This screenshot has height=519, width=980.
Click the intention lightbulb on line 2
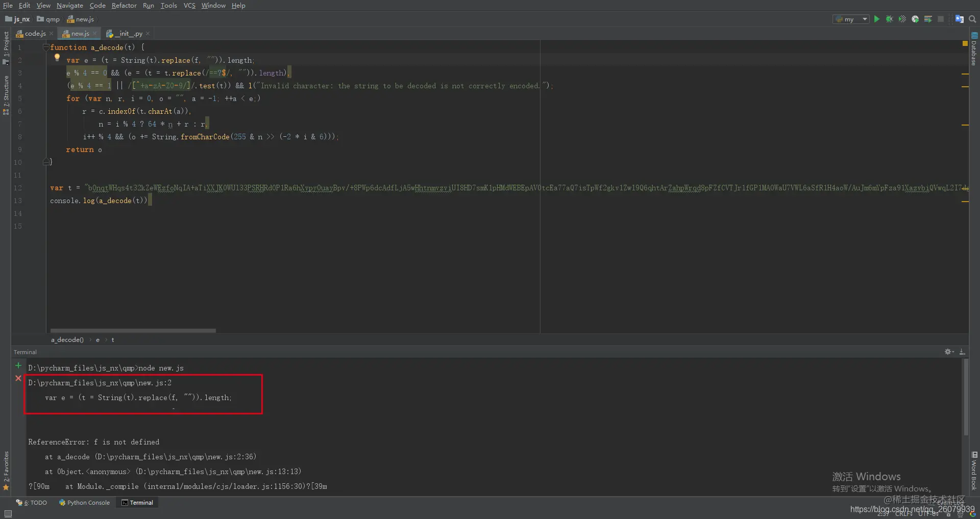pos(57,58)
